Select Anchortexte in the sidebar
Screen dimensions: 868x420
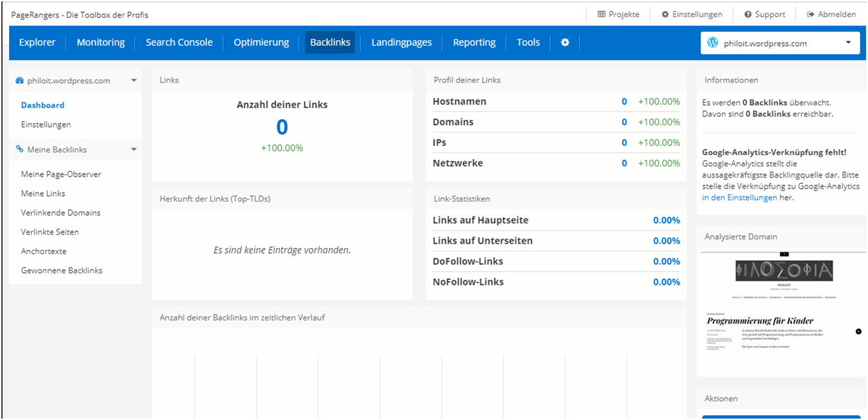pos(44,251)
